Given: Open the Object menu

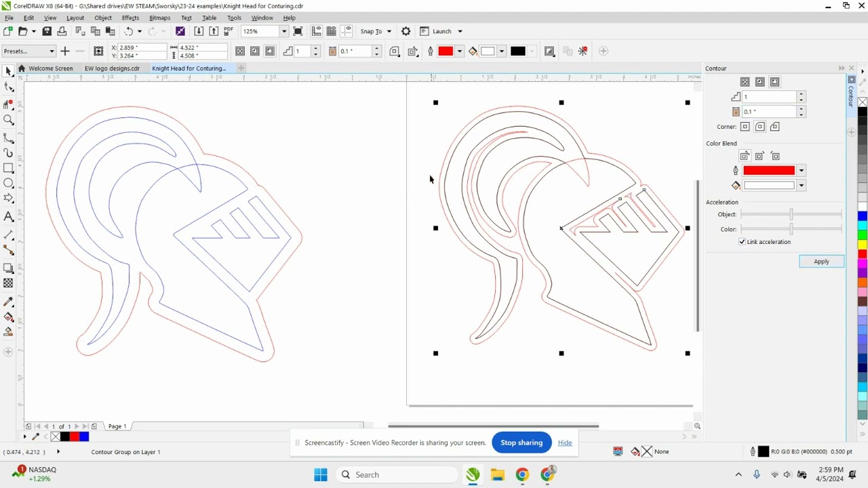Looking at the screenshot, I should coord(103,18).
